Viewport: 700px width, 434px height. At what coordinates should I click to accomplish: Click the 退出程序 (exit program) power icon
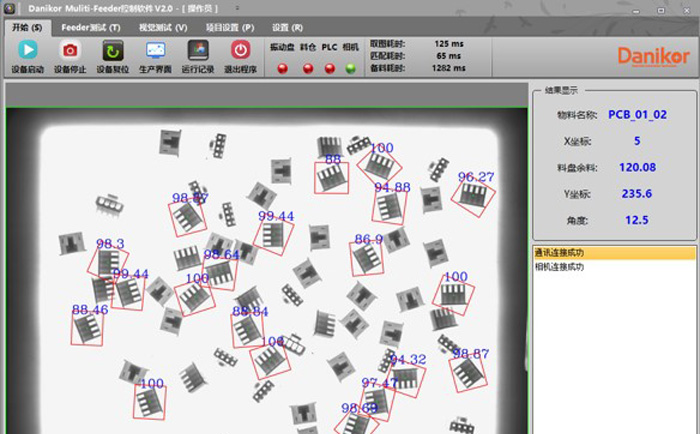[240, 50]
